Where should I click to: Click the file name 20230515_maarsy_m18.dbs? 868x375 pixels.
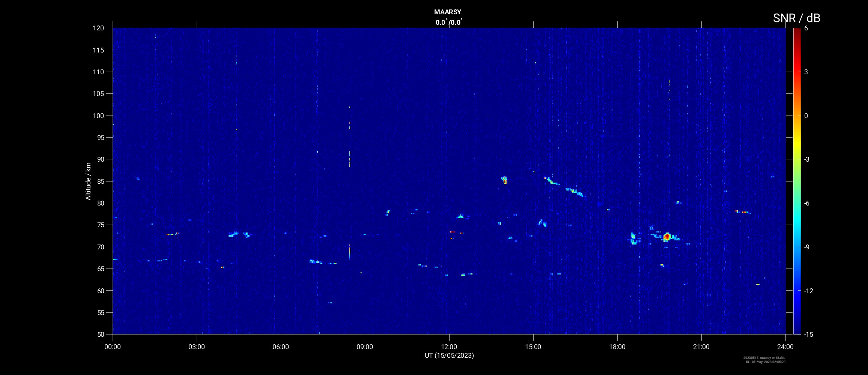point(764,358)
